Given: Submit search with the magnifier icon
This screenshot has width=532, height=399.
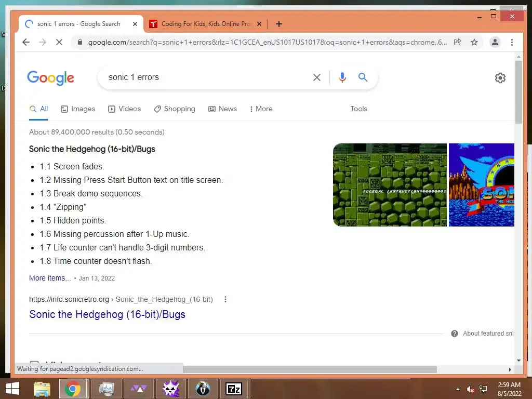Looking at the screenshot, I should 363,77.
